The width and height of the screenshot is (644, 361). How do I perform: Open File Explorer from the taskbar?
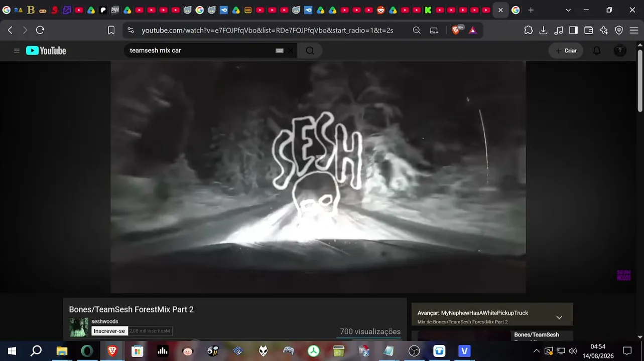click(62, 351)
